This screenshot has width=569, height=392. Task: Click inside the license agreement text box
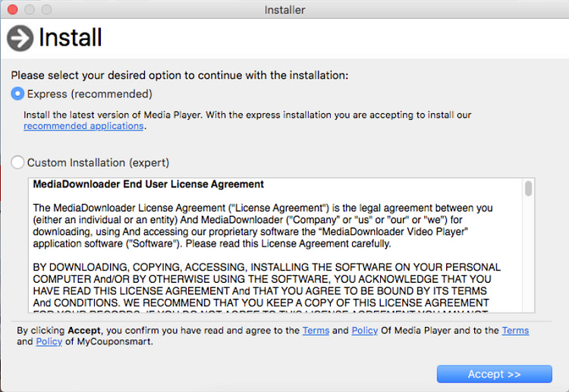click(x=281, y=245)
